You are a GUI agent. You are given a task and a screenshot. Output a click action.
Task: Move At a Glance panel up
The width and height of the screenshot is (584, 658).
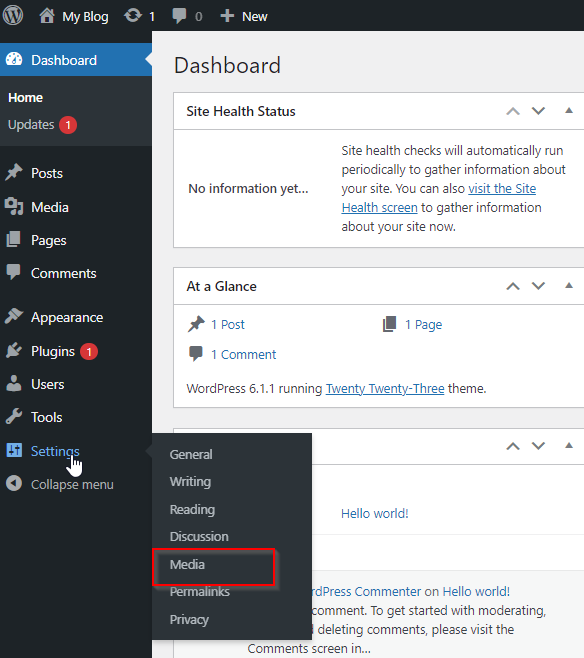point(513,286)
